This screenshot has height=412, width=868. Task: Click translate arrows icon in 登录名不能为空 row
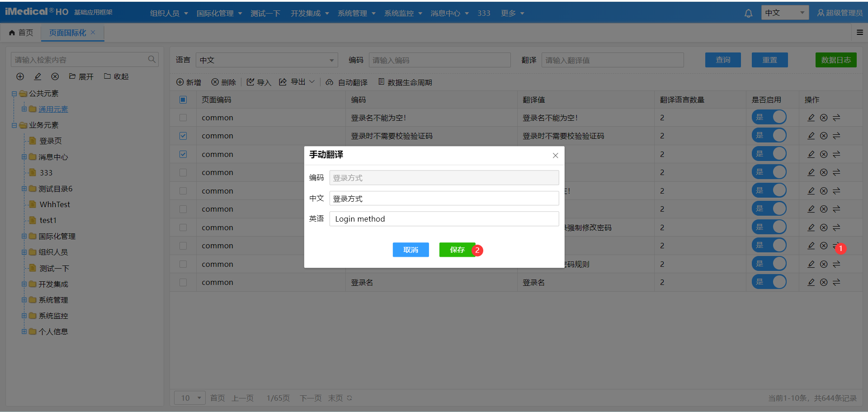836,118
